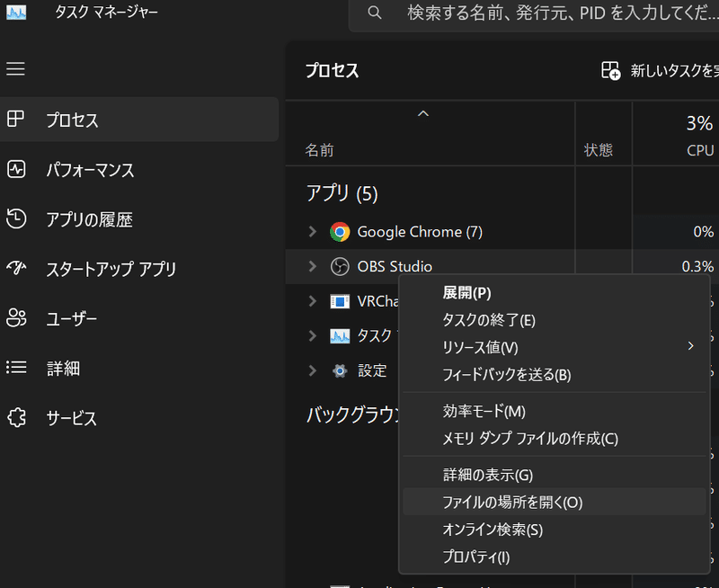Click the search magnifier icon
Screen dimensions: 719x588
(x=375, y=13)
